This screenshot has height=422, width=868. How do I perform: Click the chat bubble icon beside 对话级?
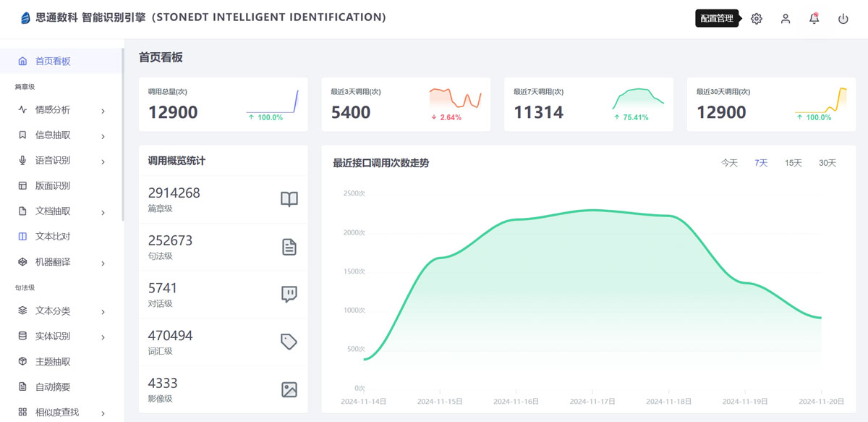click(289, 295)
